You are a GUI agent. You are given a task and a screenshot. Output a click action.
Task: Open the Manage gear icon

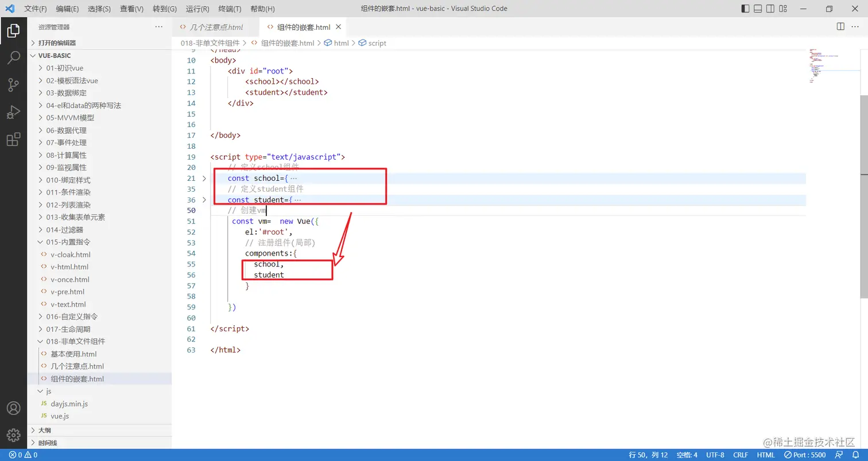coord(13,435)
